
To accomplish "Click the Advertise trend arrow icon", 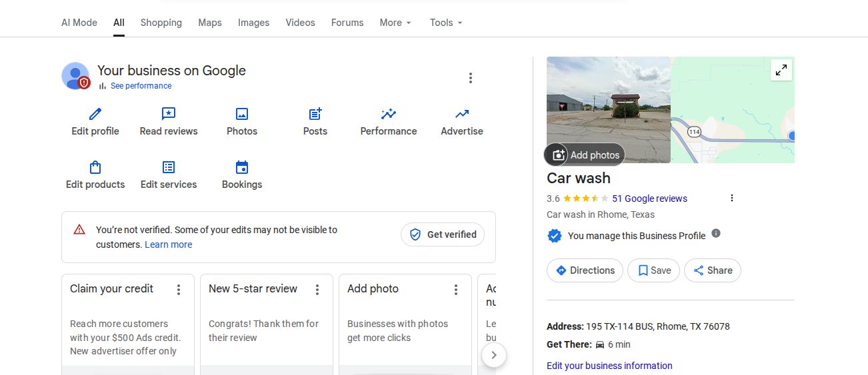I will tap(462, 114).
